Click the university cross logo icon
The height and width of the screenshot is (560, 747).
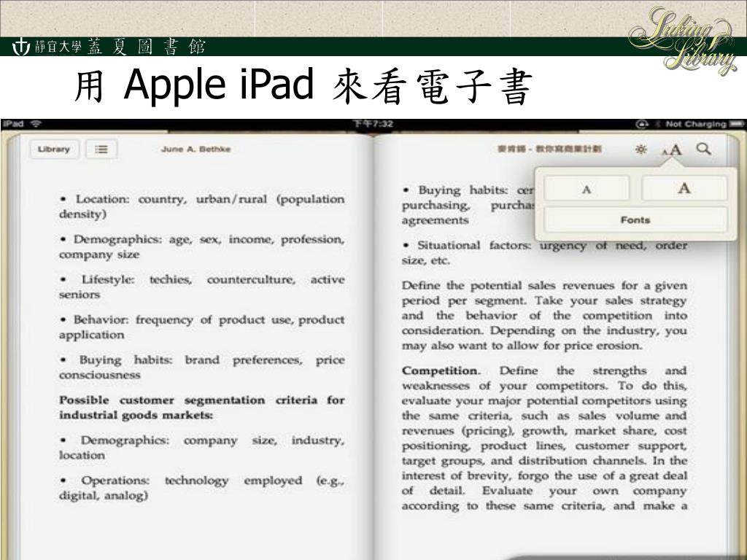21,47
